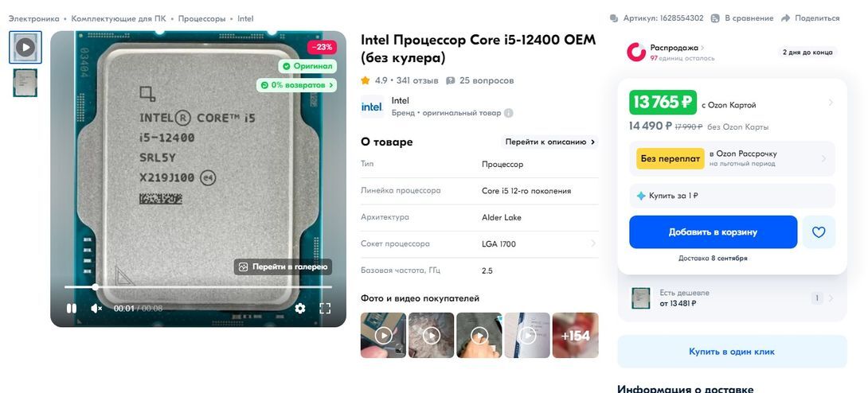Add product to comparison
This screenshot has height=393, width=868.
click(742, 18)
